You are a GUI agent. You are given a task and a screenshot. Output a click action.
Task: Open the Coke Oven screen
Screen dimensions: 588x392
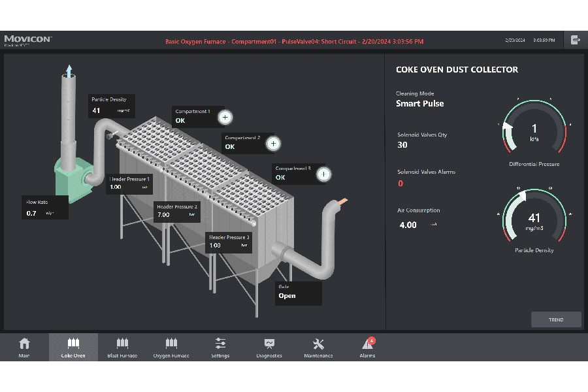tap(73, 347)
